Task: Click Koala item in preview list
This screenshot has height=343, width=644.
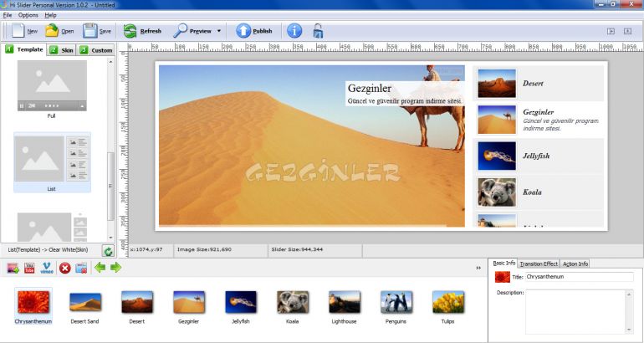Action: [539, 192]
